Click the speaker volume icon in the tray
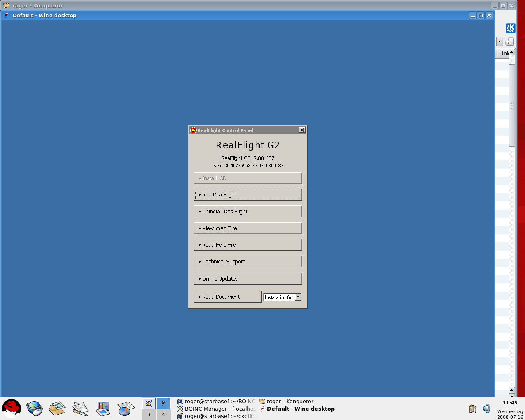 click(x=486, y=409)
